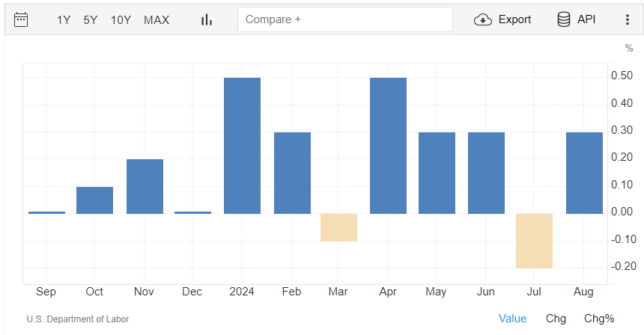Click the 2024 x-axis label
644x335 pixels.
tap(241, 292)
